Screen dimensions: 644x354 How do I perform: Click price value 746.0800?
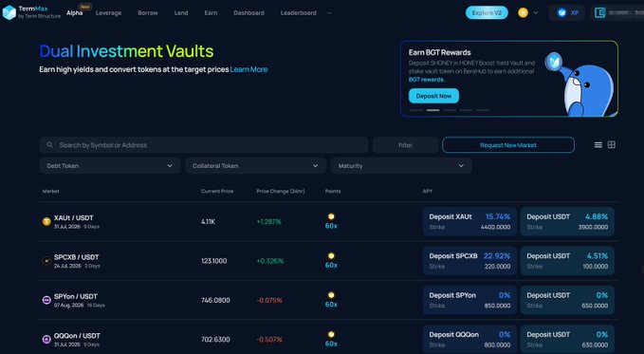(x=215, y=300)
